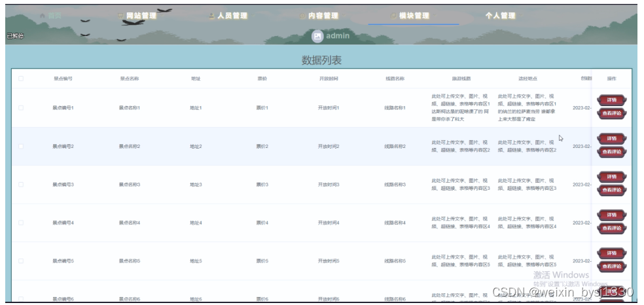This screenshot has height=305, width=644.
Task: Select cell 票价3
Action: coord(262,185)
